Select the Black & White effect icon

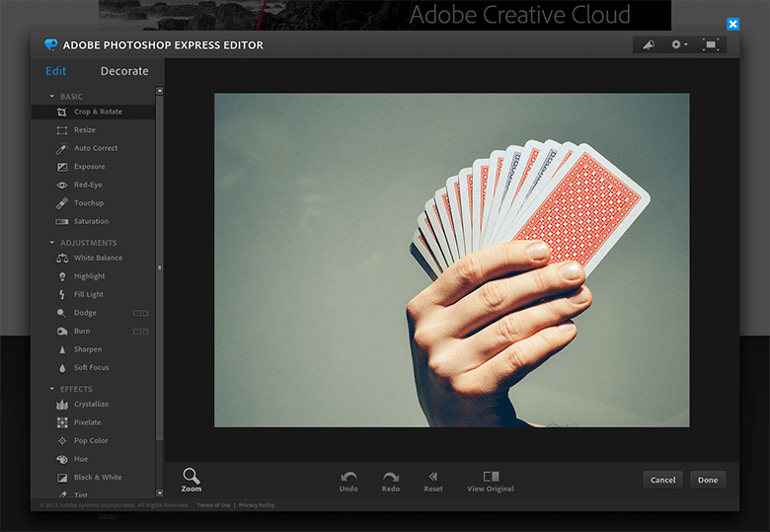coord(62,478)
